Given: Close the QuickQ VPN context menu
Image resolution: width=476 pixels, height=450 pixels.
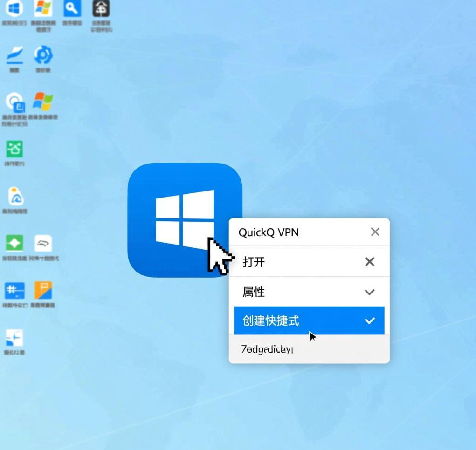Looking at the screenshot, I should pos(375,232).
